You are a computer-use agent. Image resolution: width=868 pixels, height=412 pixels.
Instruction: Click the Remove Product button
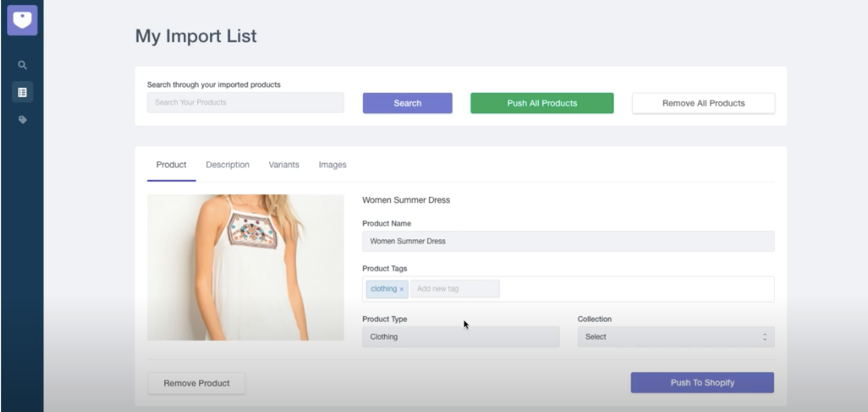click(196, 383)
